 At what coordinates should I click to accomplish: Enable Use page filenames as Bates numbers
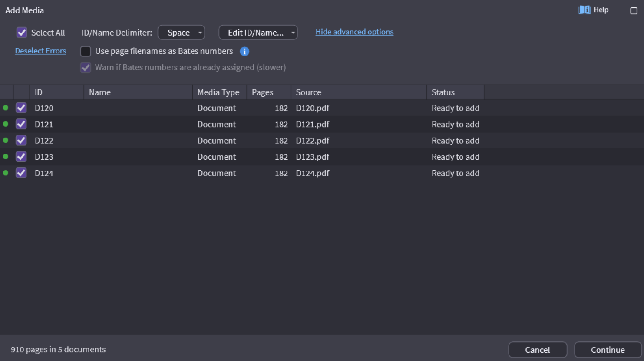(x=86, y=51)
